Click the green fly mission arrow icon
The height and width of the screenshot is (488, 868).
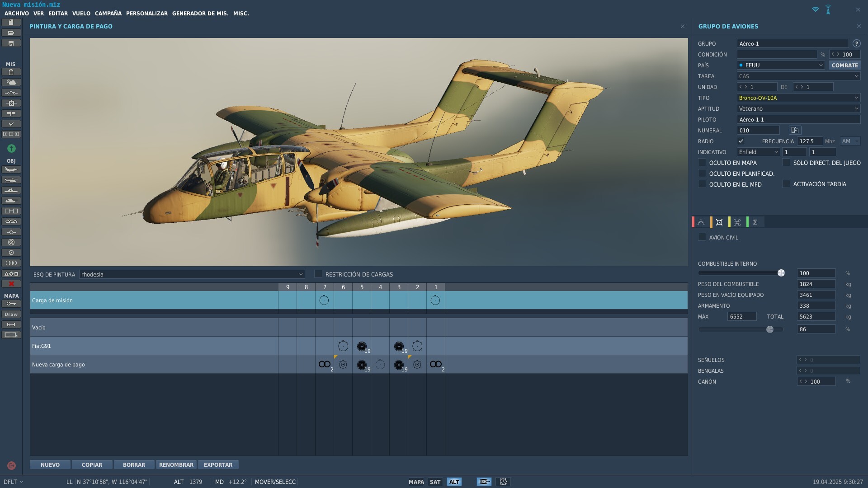pyautogui.click(x=11, y=148)
